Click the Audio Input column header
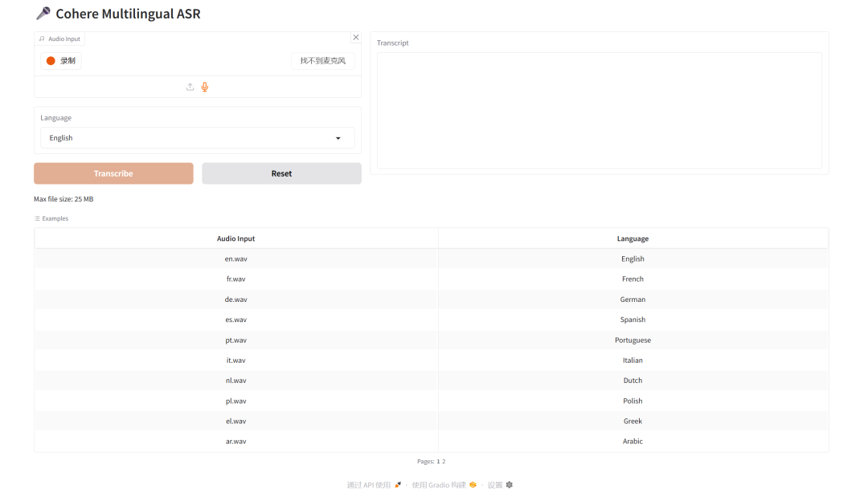The width and height of the screenshot is (868, 493). tap(235, 238)
